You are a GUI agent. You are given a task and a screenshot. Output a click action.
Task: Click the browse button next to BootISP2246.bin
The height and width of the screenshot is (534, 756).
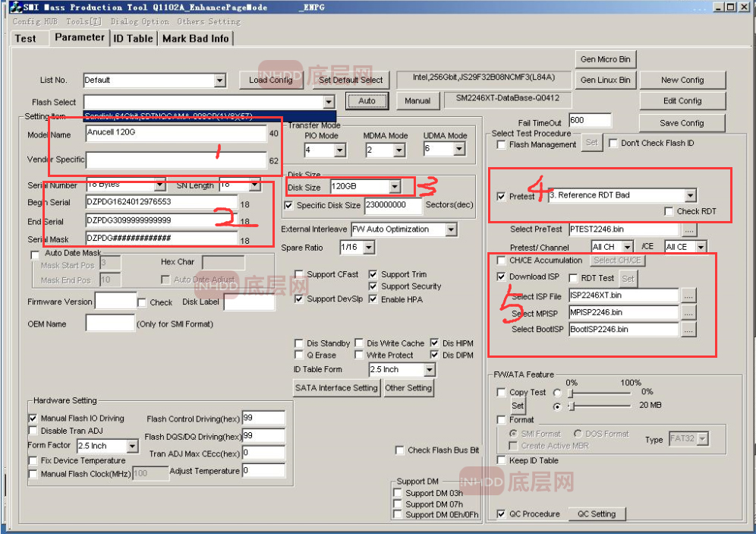[x=688, y=330]
